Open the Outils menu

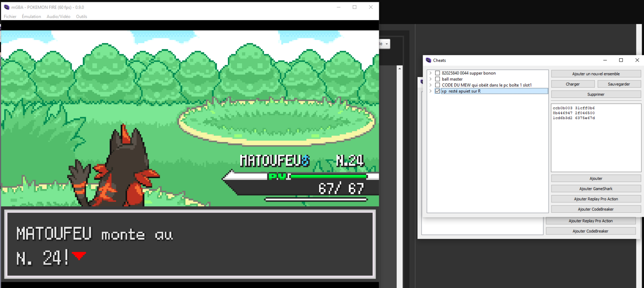pyautogui.click(x=81, y=16)
